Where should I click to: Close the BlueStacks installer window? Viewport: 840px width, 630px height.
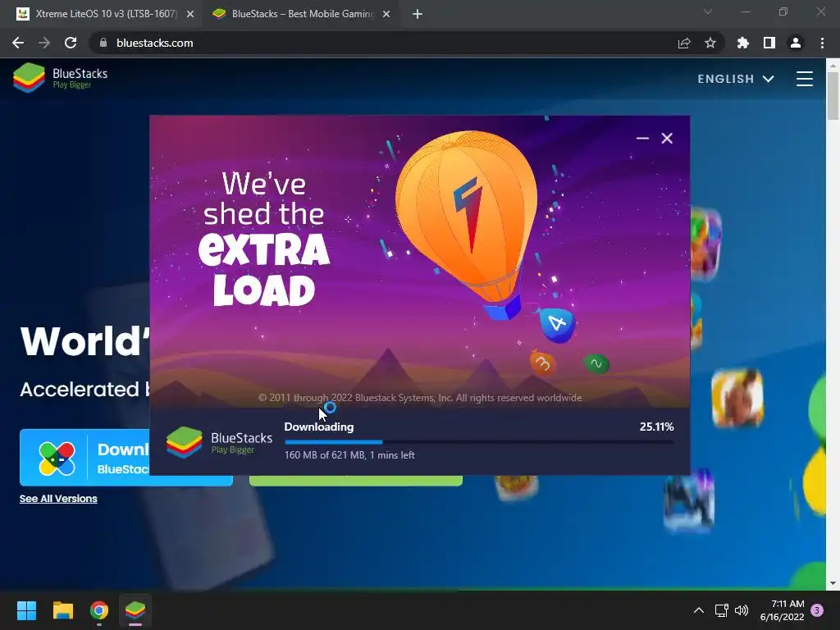[667, 138]
